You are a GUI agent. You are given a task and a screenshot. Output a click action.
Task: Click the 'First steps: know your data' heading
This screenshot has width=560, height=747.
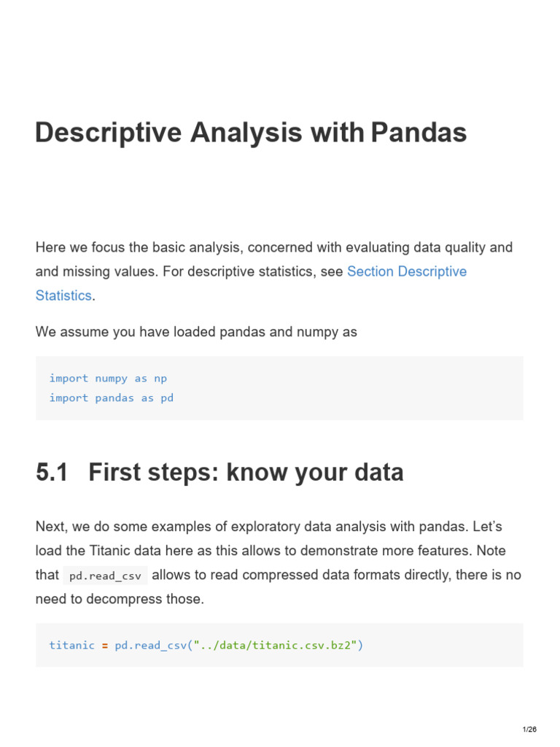tap(246, 473)
